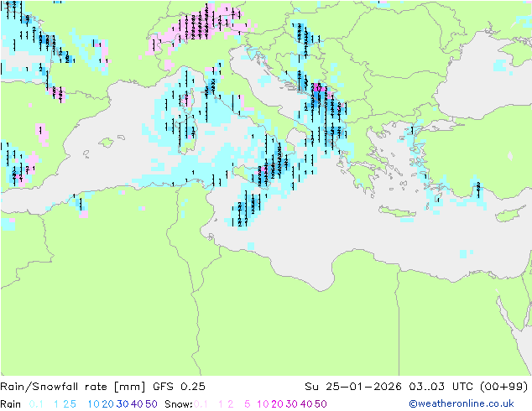The width and height of the screenshot is (532, 411).
Task: Select the island of Crete on the map
Action: point(398,211)
